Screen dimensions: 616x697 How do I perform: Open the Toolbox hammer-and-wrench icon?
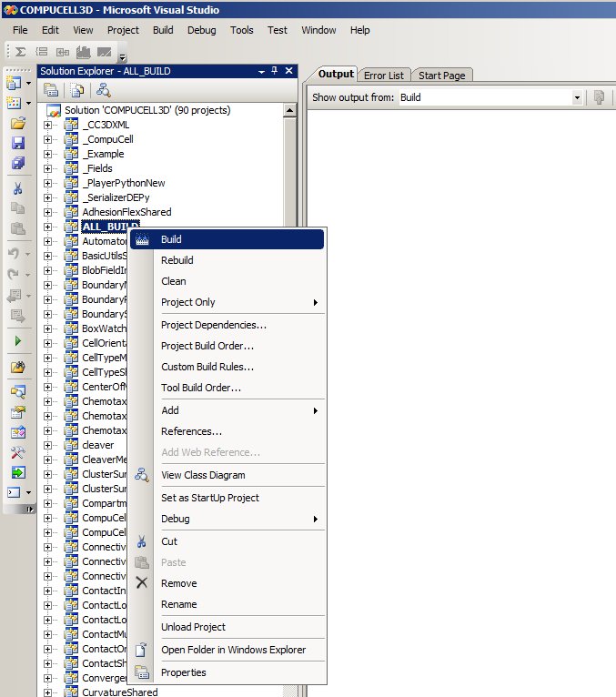tap(17, 452)
